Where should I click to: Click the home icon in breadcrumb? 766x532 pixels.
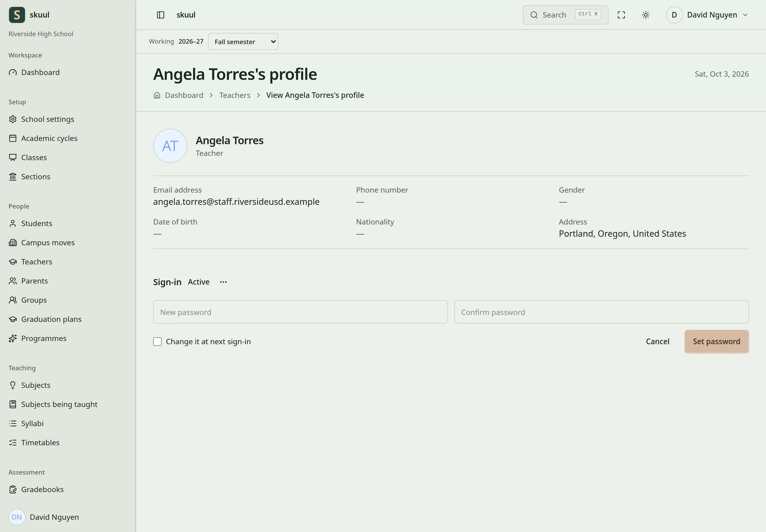tap(157, 95)
